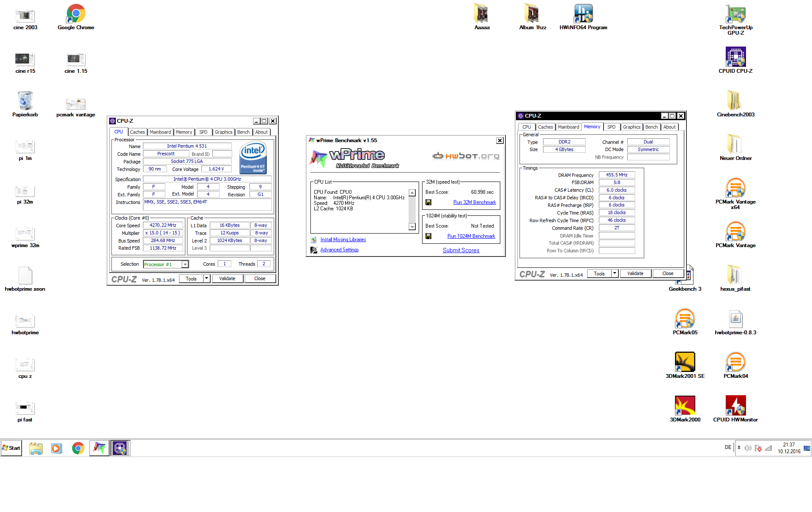812x512 pixels.
Task: Open the Neuer Ordner folder
Action: (736, 148)
